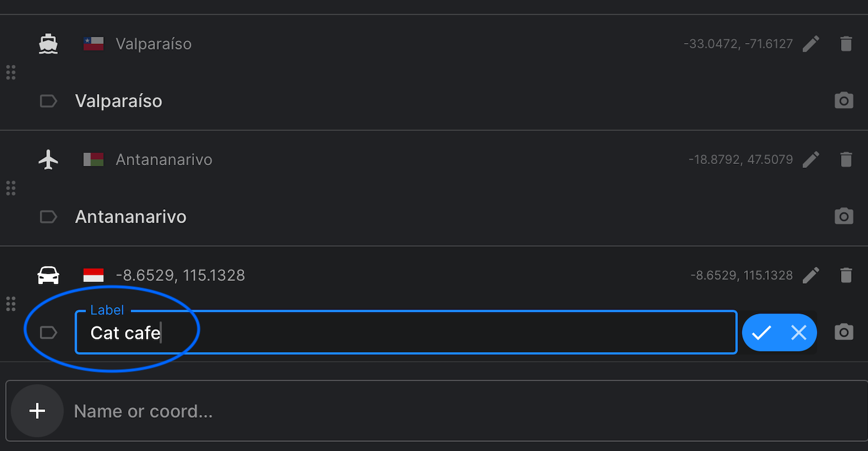Click the Valparaíso label text
868x451 pixels.
(118, 101)
